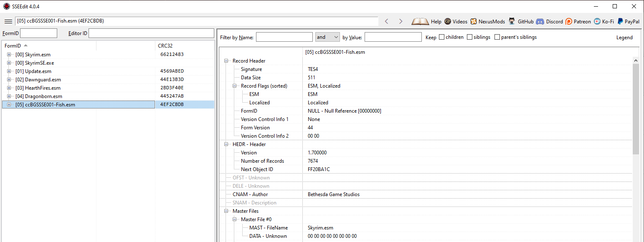Click the Form Version value 44
Viewport: 644px width, 242px height.
[310, 128]
